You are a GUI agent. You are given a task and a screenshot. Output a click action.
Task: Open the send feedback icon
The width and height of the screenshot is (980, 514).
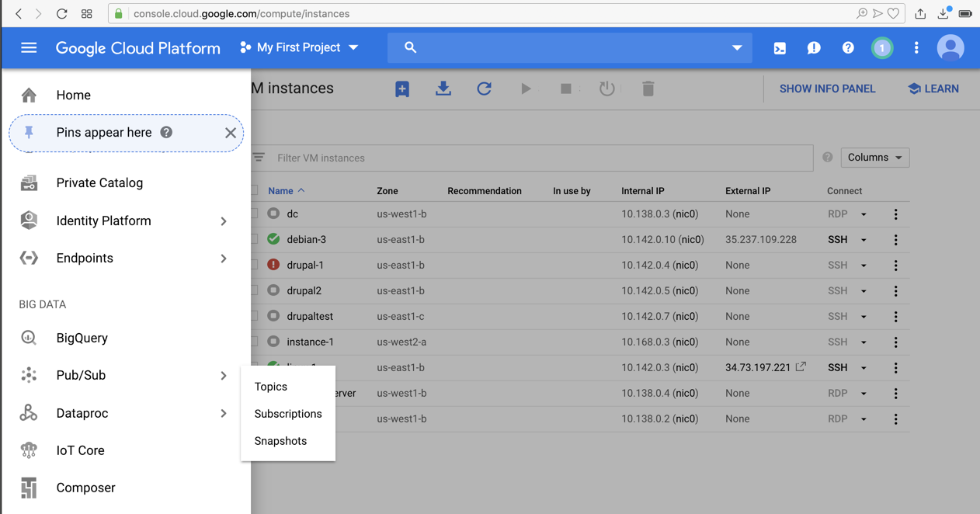click(814, 48)
